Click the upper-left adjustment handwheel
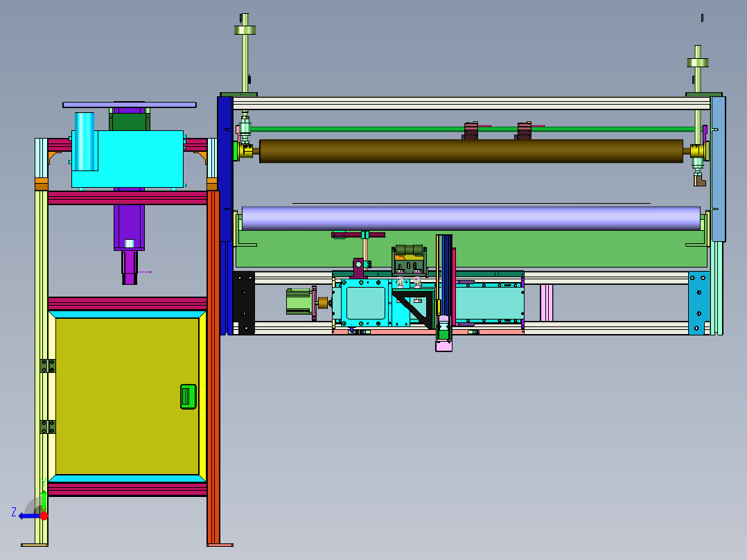This screenshot has height=560, width=747. [x=245, y=30]
